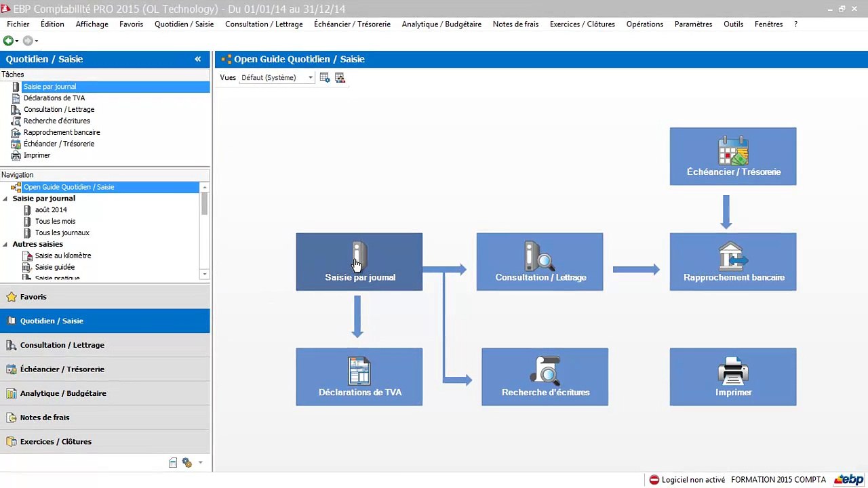Launch Rapprochement bancaire from the Tâches list

(x=62, y=133)
